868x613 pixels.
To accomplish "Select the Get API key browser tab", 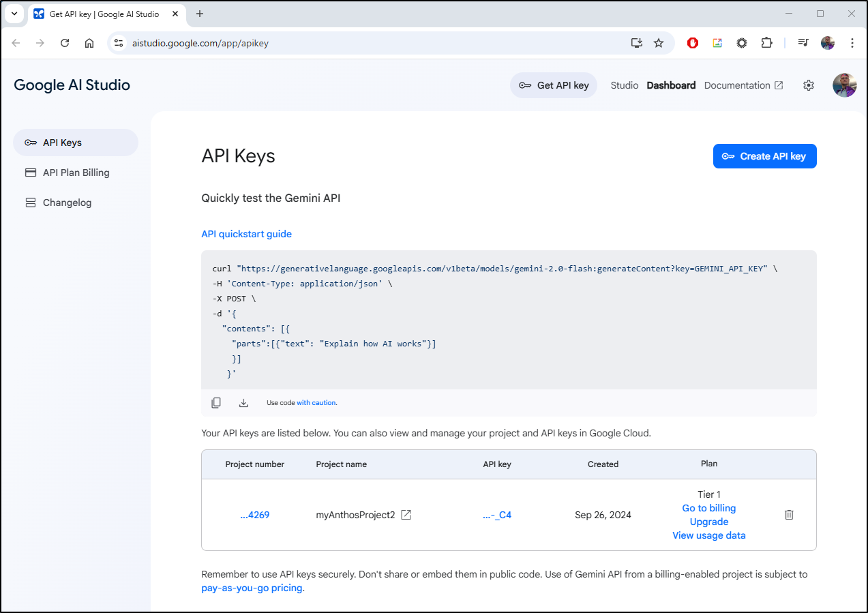I will (106, 14).
